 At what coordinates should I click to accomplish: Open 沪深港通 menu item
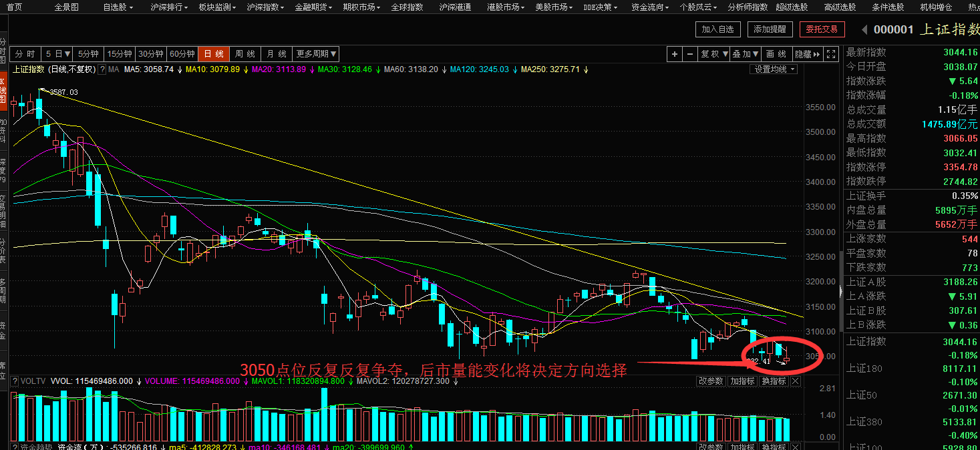coord(455,7)
